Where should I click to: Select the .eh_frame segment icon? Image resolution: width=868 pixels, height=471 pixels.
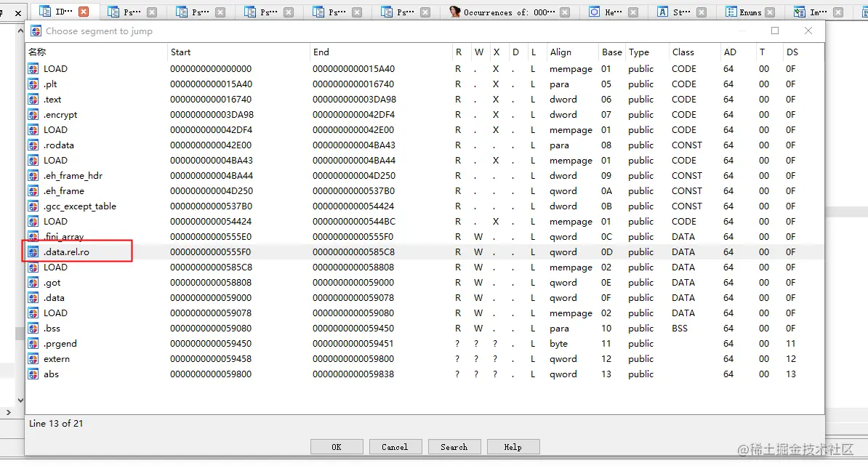[33, 191]
